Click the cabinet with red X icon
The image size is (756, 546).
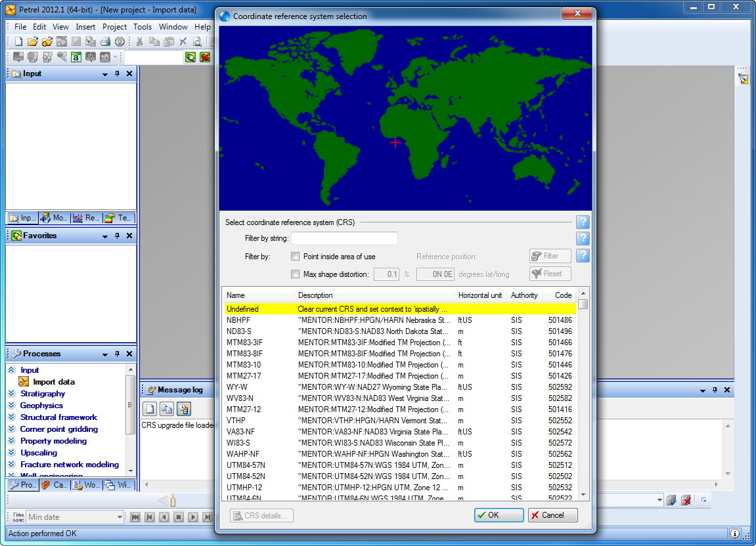point(686,500)
